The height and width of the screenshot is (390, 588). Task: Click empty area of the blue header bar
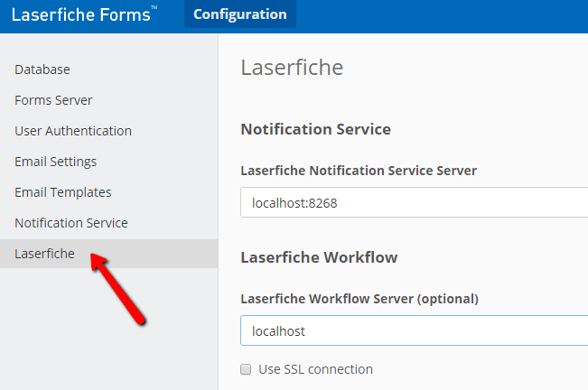443,16
